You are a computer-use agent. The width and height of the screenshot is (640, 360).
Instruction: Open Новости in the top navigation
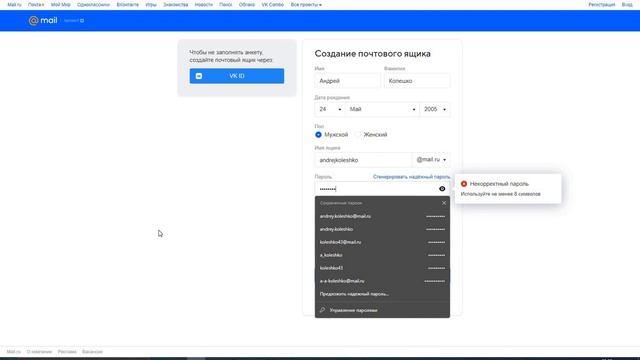click(x=204, y=5)
